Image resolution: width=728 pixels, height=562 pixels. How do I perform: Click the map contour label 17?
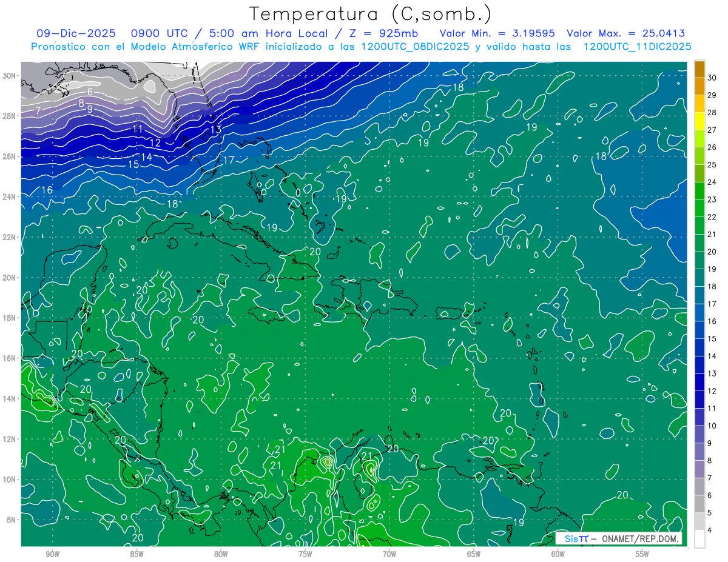[x=229, y=161]
